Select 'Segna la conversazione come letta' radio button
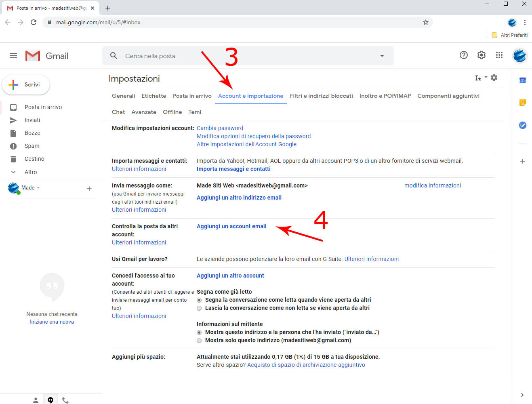The height and width of the screenshot is (404, 532). pos(199,300)
